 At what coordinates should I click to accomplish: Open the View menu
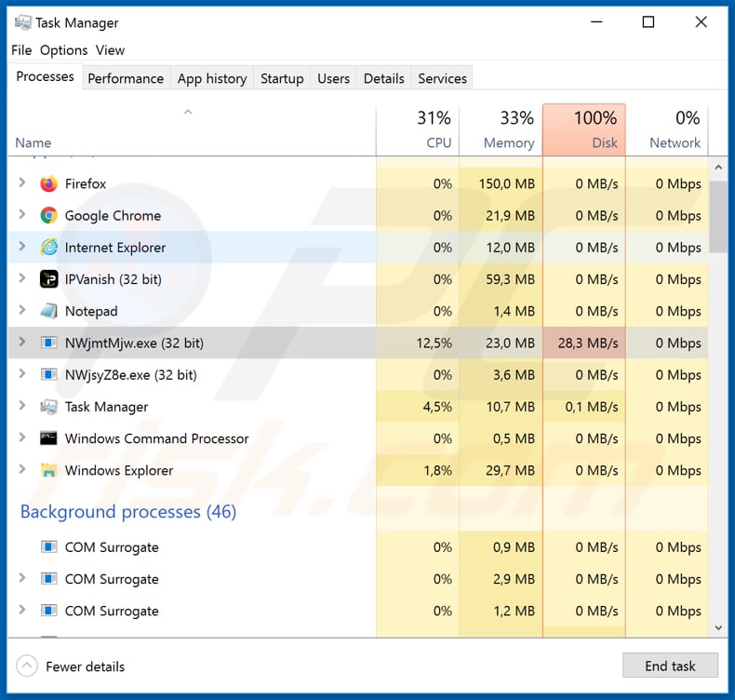tap(110, 50)
